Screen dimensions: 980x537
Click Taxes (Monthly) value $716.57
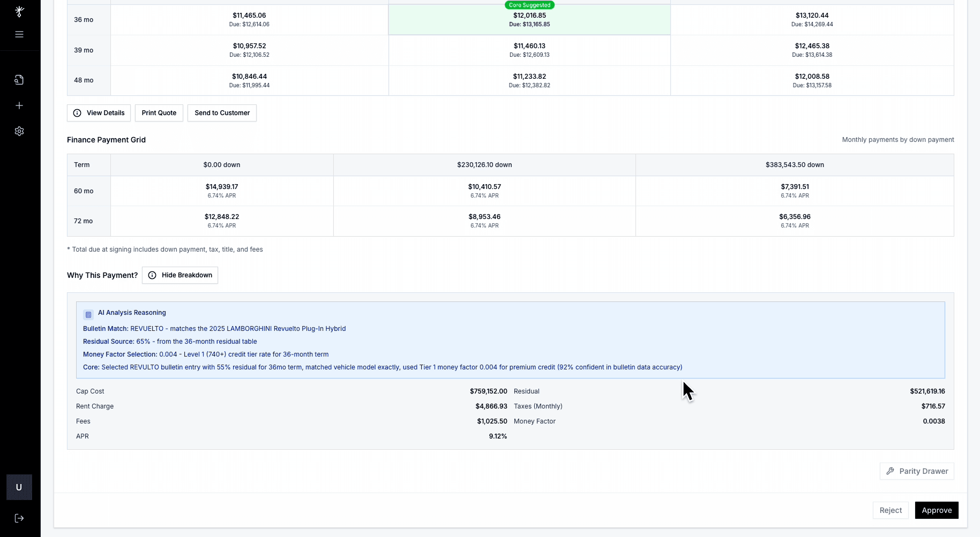click(x=933, y=406)
